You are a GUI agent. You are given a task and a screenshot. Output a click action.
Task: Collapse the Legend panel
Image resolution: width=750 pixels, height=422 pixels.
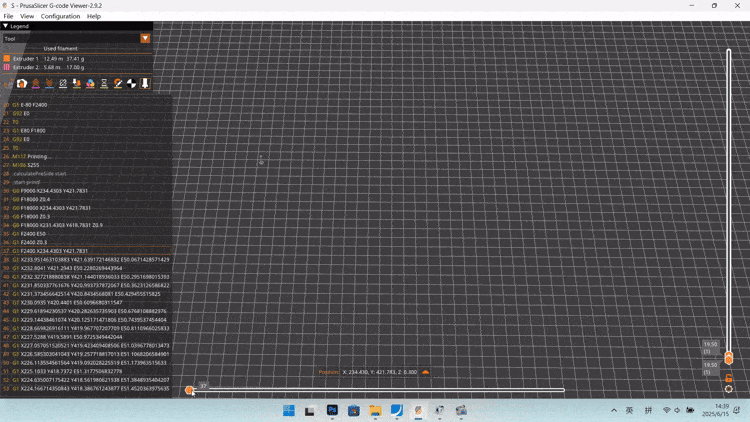(x=5, y=26)
